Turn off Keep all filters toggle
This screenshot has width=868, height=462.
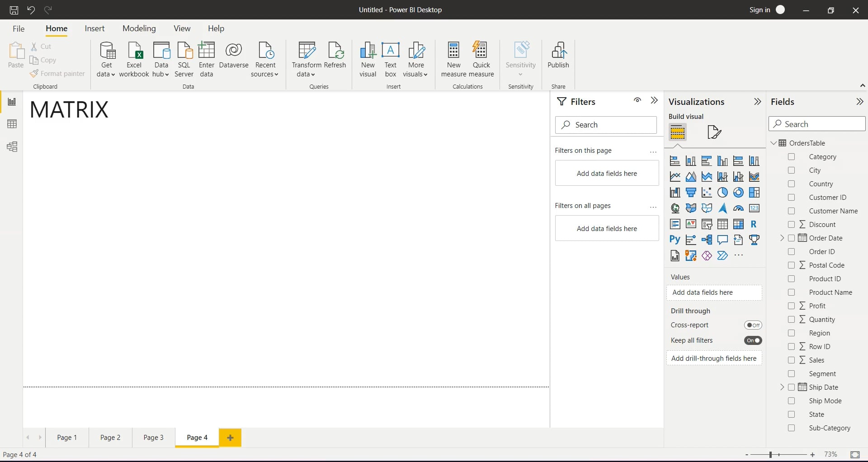tap(753, 340)
